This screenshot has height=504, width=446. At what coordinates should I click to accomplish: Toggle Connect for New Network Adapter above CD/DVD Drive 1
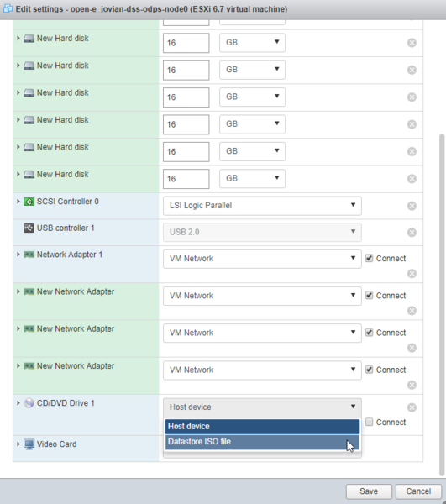(370, 370)
